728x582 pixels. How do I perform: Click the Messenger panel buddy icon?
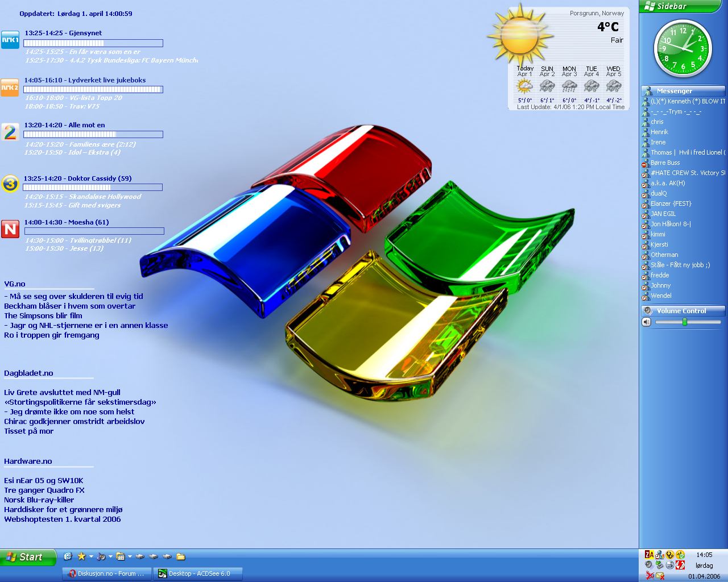click(648, 91)
